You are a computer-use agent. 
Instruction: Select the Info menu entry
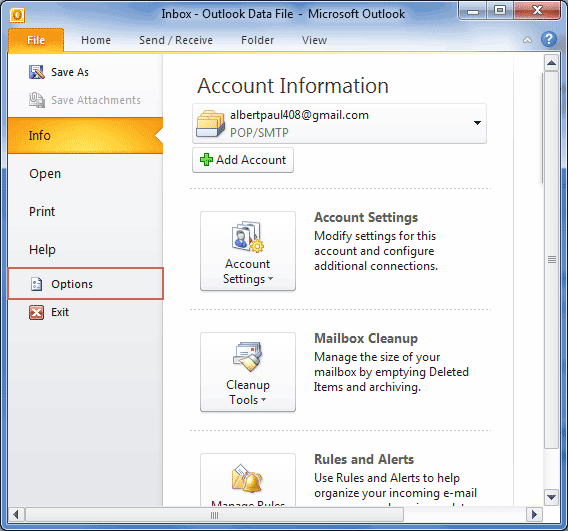pyautogui.click(x=85, y=135)
